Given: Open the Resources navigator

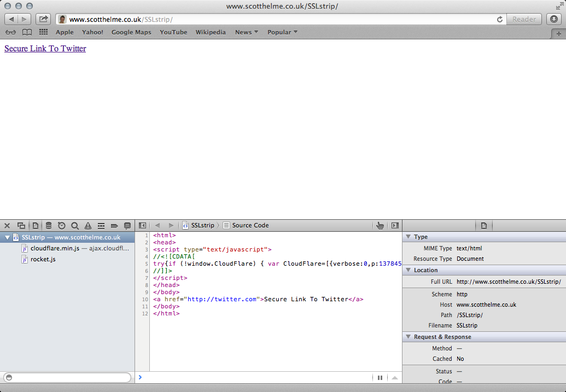Looking at the screenshot, I should [x=36, y=226].
